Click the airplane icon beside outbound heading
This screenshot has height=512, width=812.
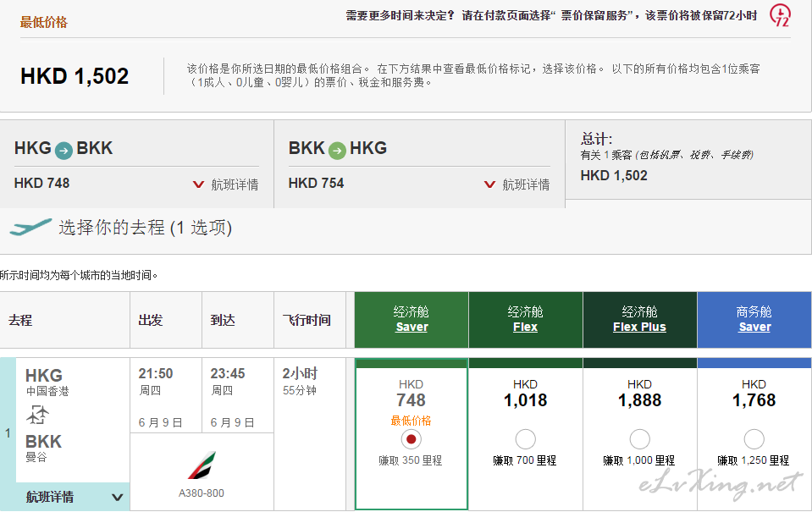point(30,228)
